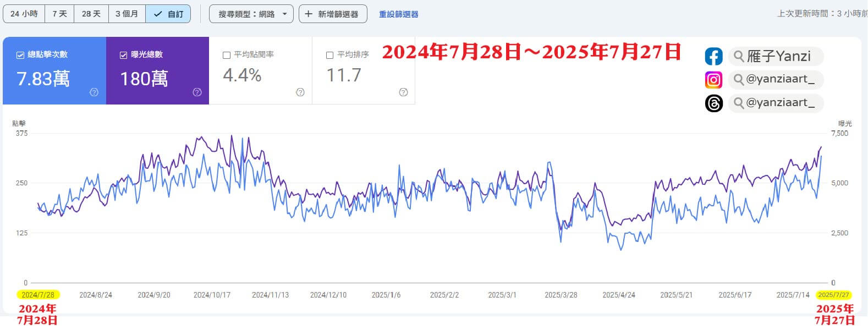Uncheck the 總點擊次數 checkbox
868x330 pixels.
coord(20,55)
